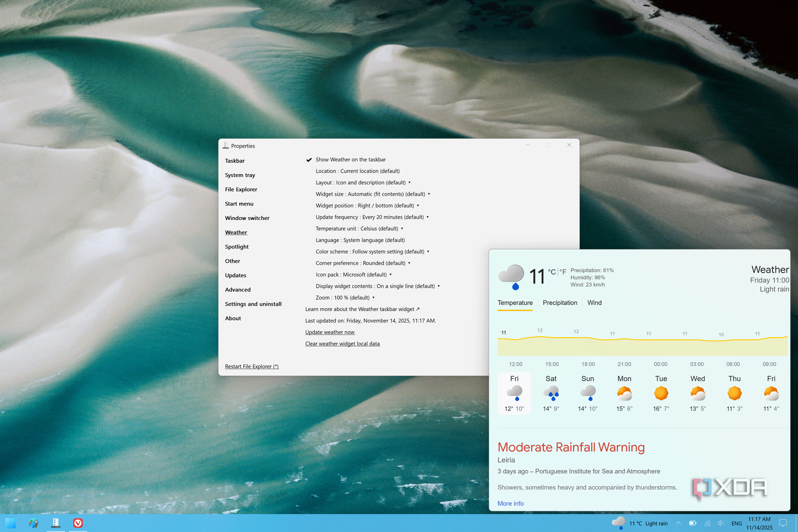Open battery status from the system tray
The width and height of the screenshot is (798, 532).
(x=693, y=523)
